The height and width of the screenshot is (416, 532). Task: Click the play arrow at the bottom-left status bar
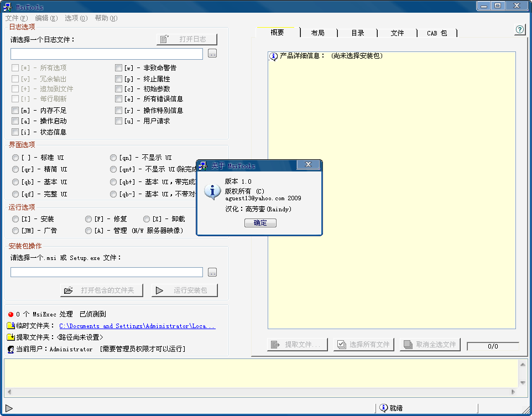coord(9,409)
